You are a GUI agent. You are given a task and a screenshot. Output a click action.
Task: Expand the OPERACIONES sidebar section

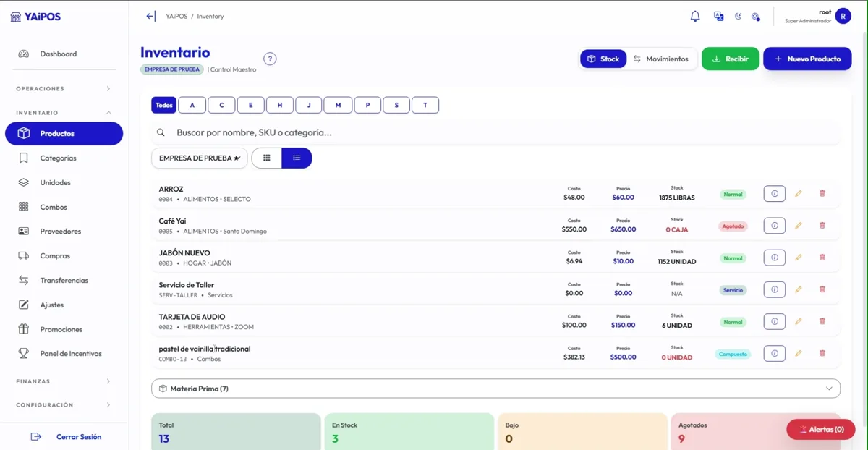tap(64, 89)
